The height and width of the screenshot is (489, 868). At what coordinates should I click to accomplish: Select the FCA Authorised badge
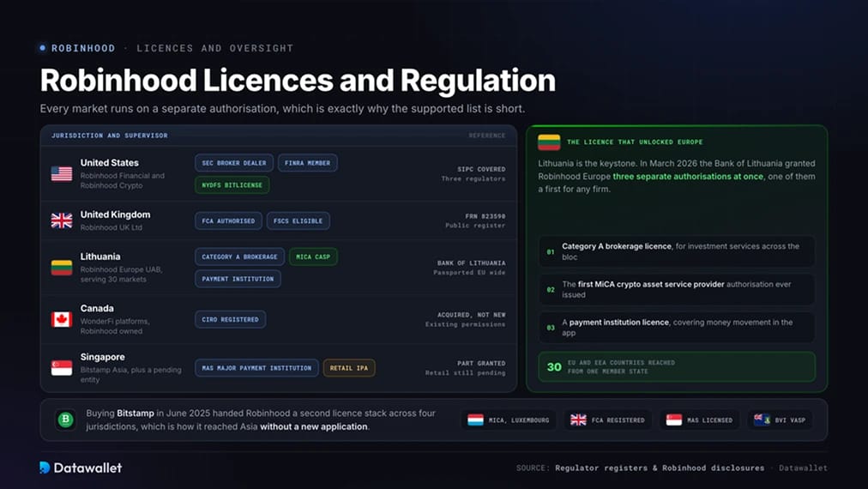point(228,220)
